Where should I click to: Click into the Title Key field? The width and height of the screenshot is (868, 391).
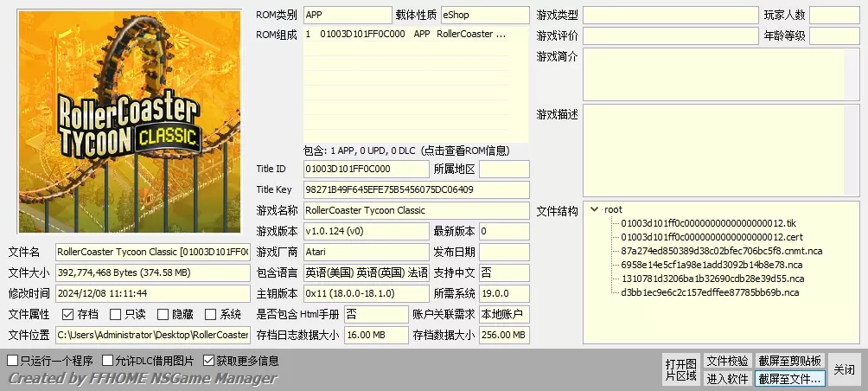click(x=415, y=189)
